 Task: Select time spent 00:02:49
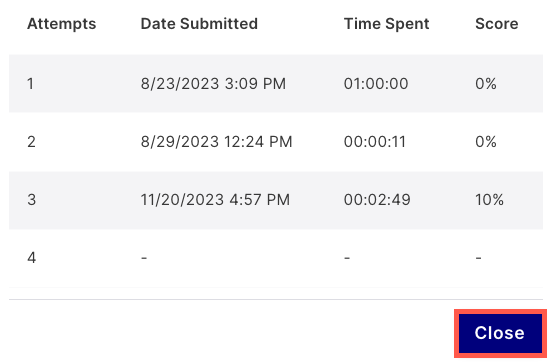point(377,200)
